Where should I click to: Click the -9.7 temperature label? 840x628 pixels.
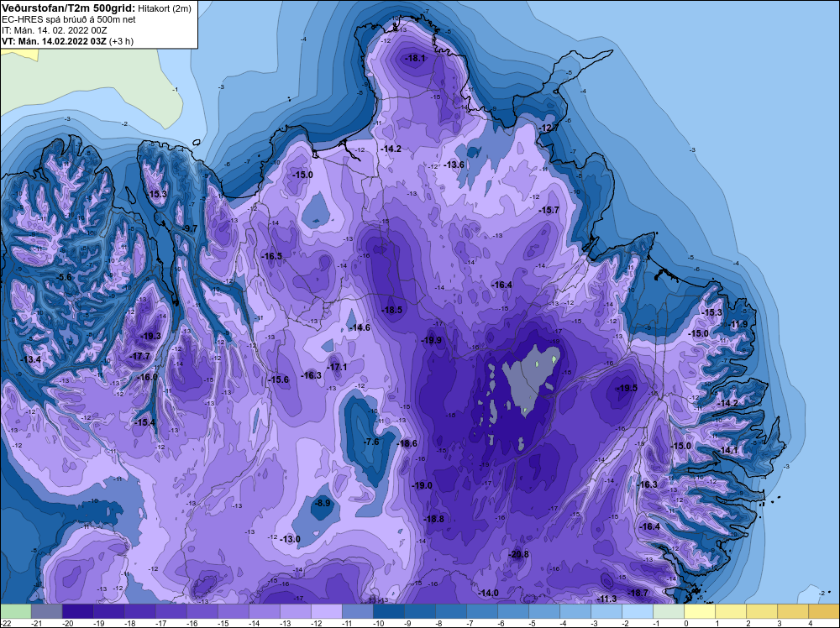pos(189,228)
